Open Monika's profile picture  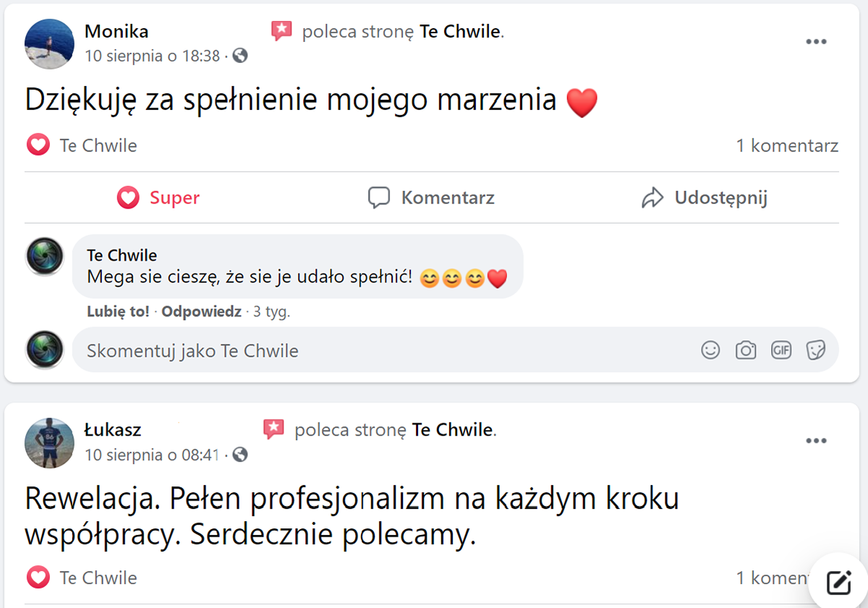[50, 44]
